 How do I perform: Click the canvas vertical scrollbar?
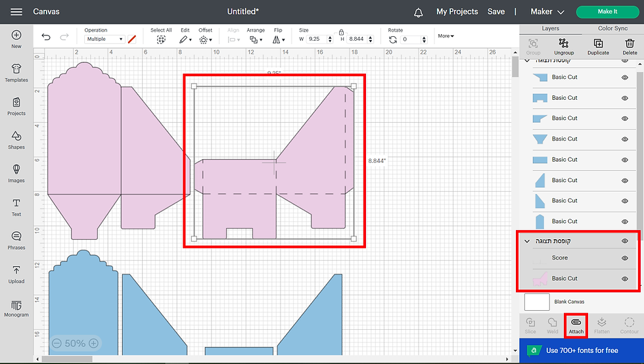click(x=515, y=66)
